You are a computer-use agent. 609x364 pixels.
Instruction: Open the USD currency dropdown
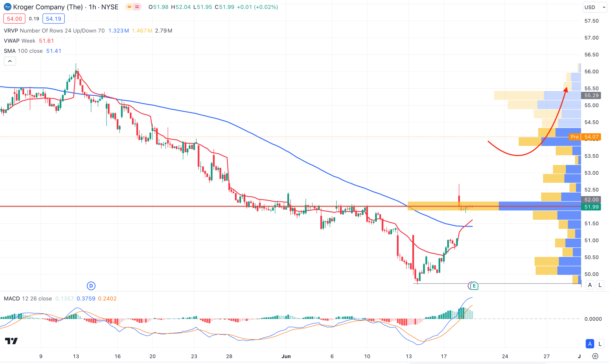[595, 7]
